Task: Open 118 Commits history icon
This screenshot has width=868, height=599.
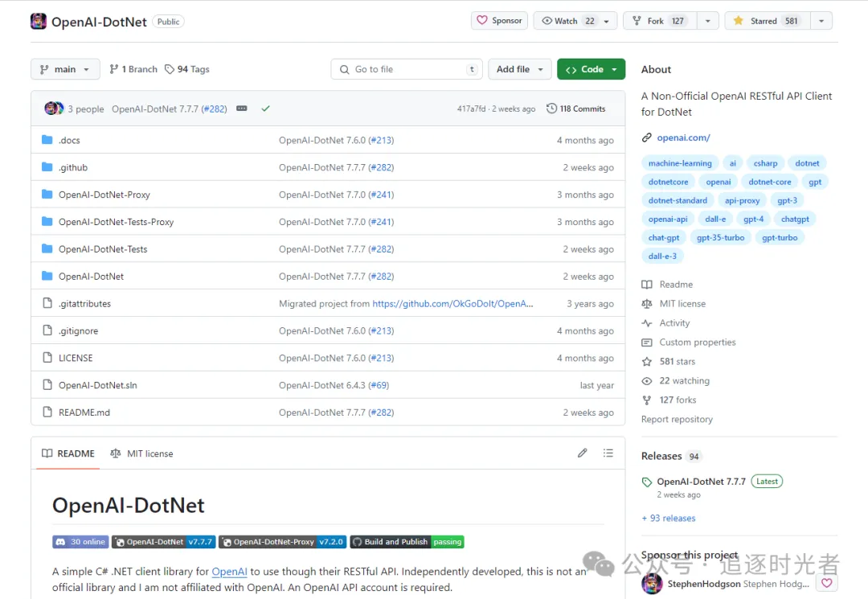Action: coord(575,109)
